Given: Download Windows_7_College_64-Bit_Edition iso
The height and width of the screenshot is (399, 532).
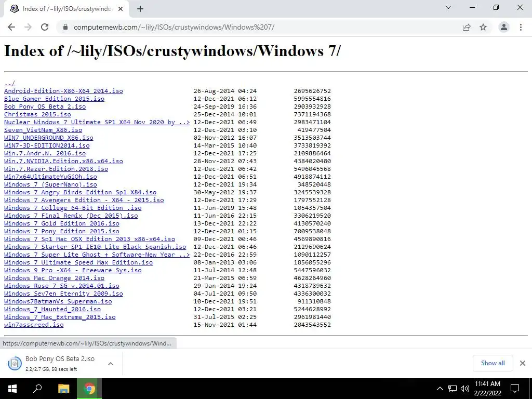Looking at the screenshot, I should tap(73, 208).
